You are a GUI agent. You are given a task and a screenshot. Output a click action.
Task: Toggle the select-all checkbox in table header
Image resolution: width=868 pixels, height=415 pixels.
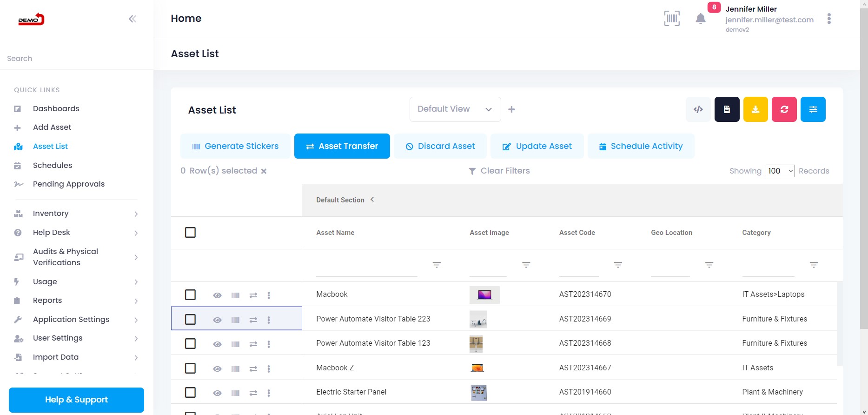tap(190, 232)
